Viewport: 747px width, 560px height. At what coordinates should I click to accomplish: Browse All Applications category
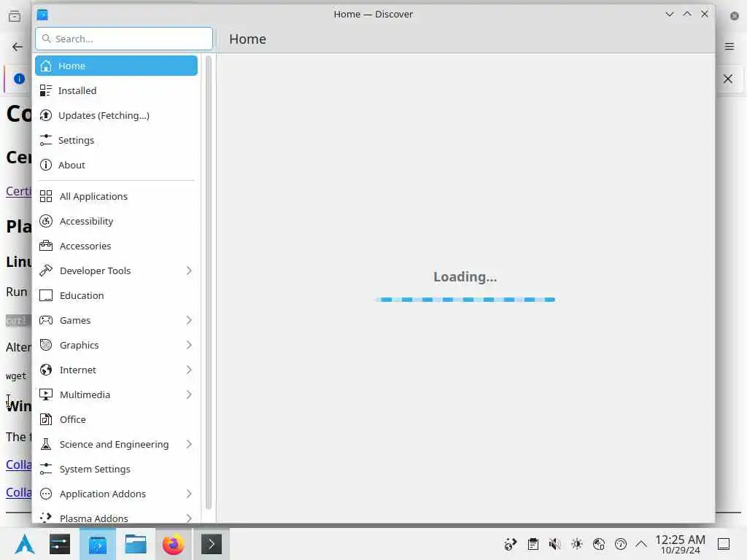click(116, 196)
